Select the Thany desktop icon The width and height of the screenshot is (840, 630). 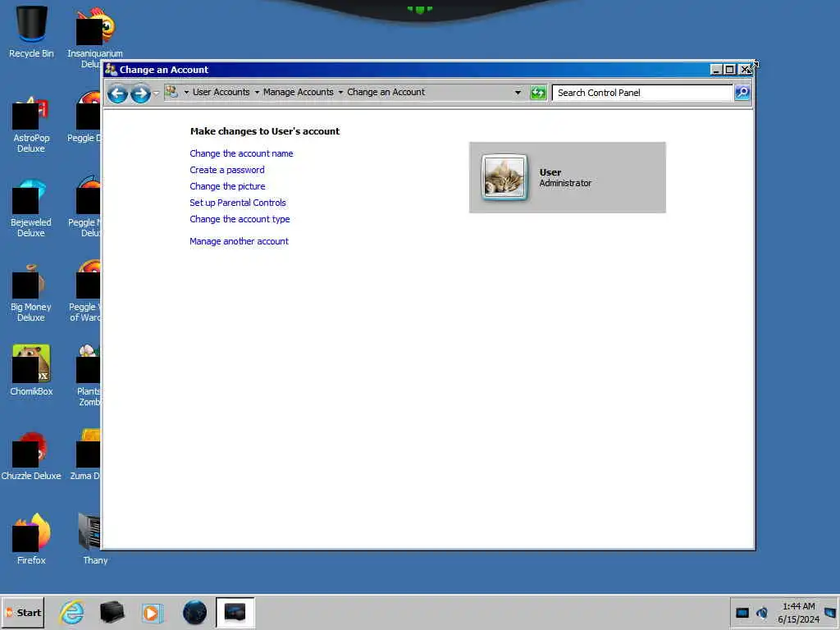click(x=95, y=539)
